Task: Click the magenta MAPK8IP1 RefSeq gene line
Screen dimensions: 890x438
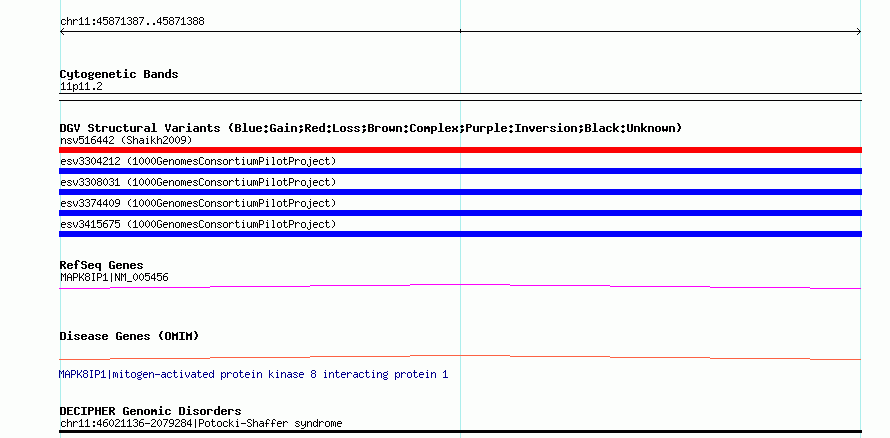Action: [460, 285]
